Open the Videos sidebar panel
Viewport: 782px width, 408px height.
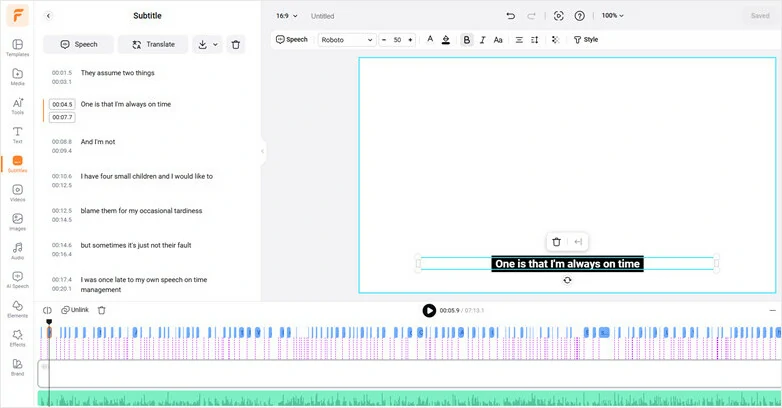[x=17, y=193]
